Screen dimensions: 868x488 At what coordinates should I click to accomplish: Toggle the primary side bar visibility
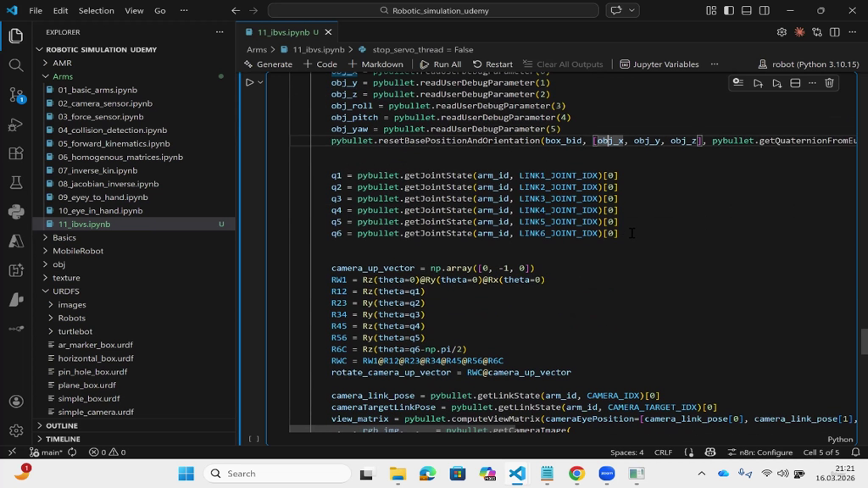pyautogui.click(x=729, y=10)
